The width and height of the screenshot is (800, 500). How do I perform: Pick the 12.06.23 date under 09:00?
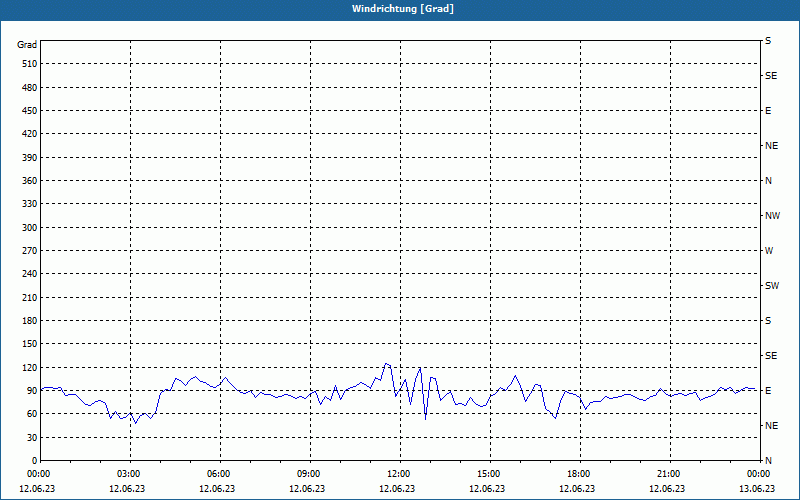click(307, 489)
